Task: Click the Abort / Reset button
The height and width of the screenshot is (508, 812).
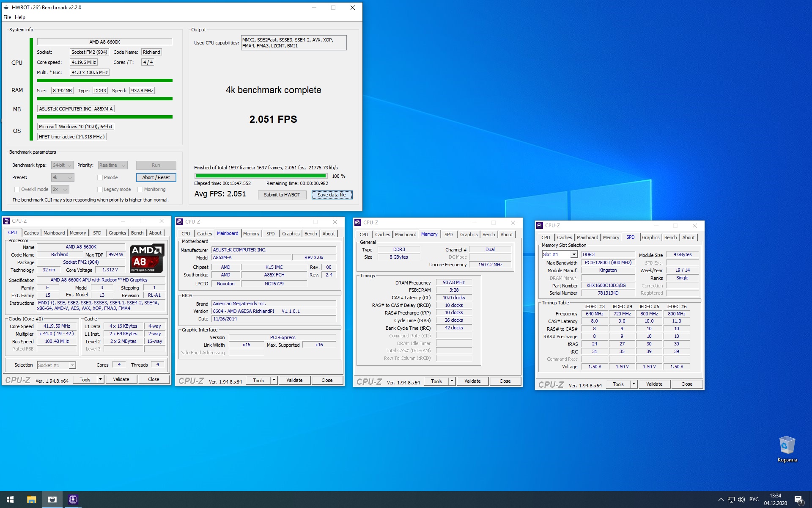Action: [156, 177]
